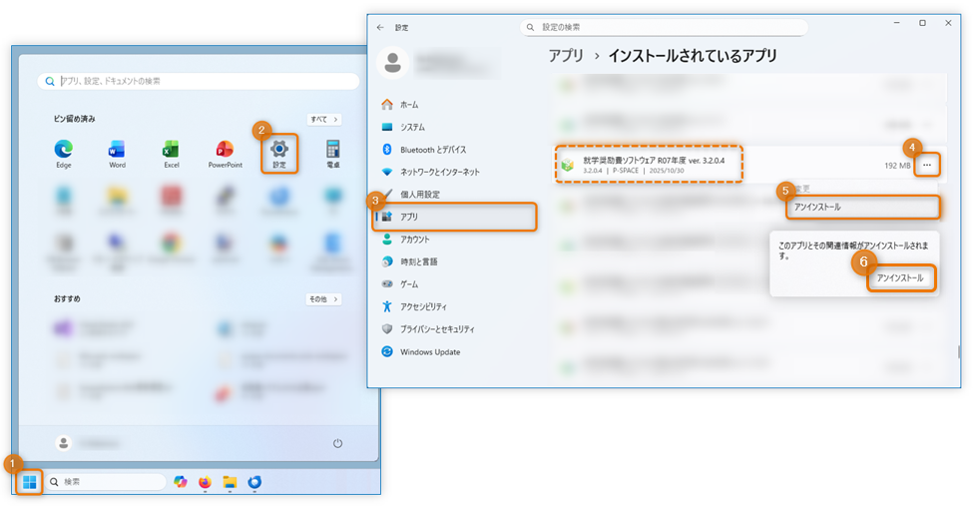Click the Settings window scrollbar
The image size is (980, 506).
(958, 351)
